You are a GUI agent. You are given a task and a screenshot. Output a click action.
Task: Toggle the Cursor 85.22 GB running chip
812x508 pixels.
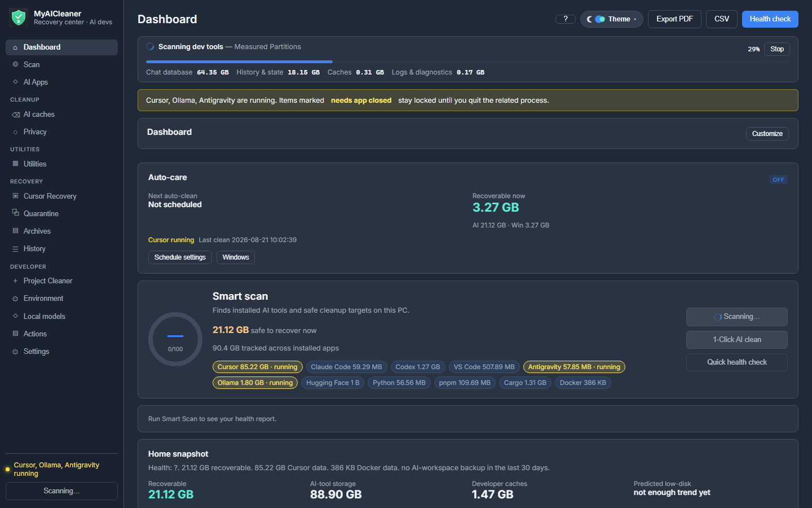click(258, 367)
